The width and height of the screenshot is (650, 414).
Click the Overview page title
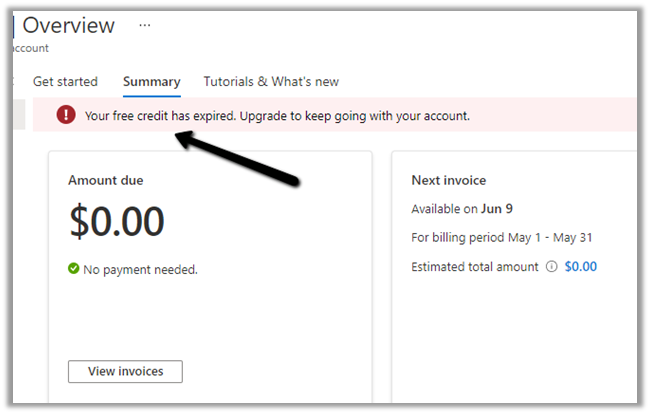69,26
